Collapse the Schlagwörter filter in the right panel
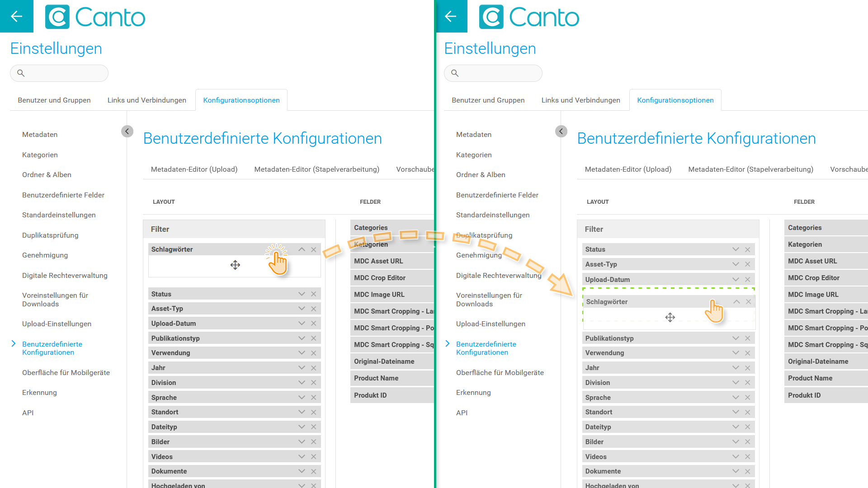The width and height of the screenshot is (868, 488). pos(736,302)
